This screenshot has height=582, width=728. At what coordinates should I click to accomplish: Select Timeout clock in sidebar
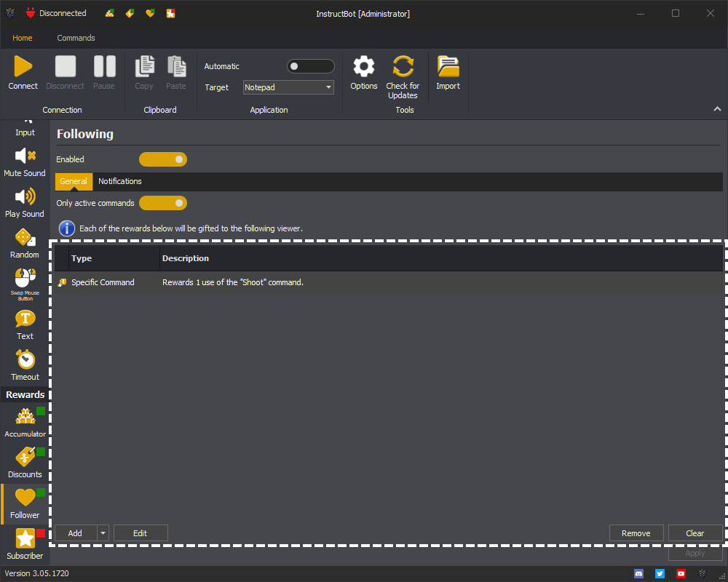pyautogui.click(x=25, y=366)
